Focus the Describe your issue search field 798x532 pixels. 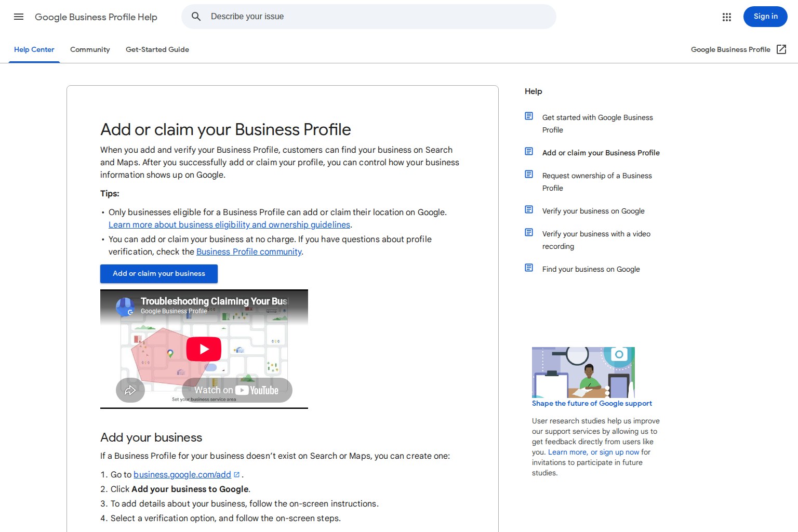coord(368,17)
